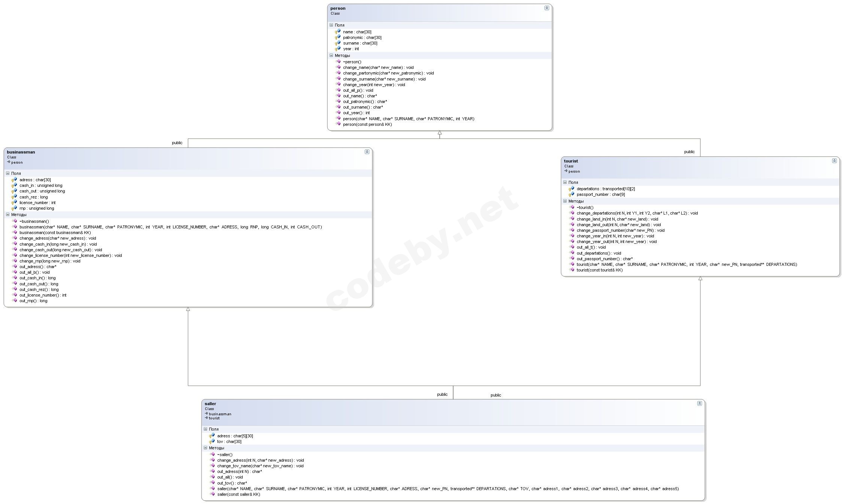
Task: Click the passport_number field icon in tourist
Action: (571, 194)
